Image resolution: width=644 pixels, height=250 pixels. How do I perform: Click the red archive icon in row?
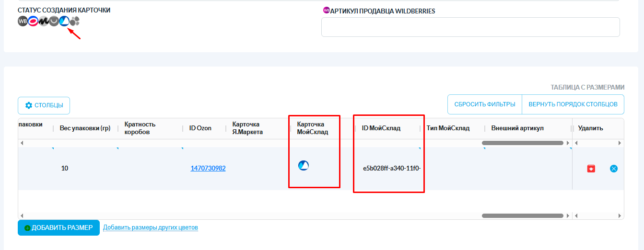(x=591, y=168)
